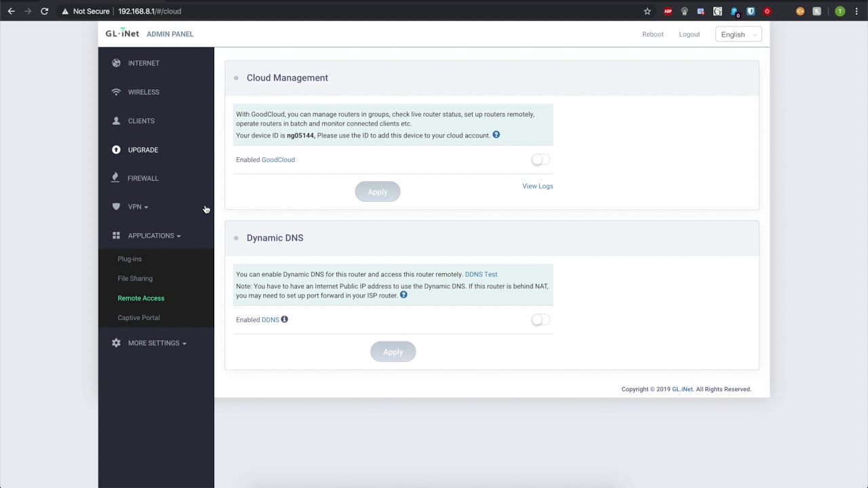The width and height of the screenshot is (868, 488).
Task: Open Captive Portal in sidebar
Action: pyautogui.click(x=138, y=318)
